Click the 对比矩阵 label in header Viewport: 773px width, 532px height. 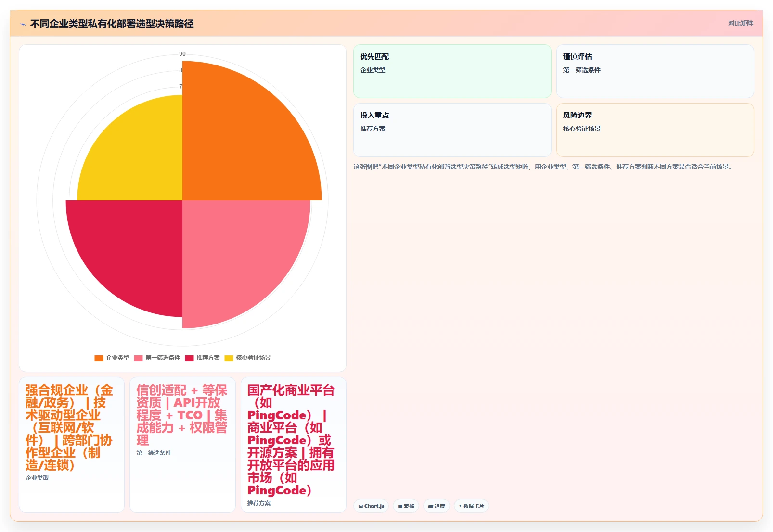point(740,23)
